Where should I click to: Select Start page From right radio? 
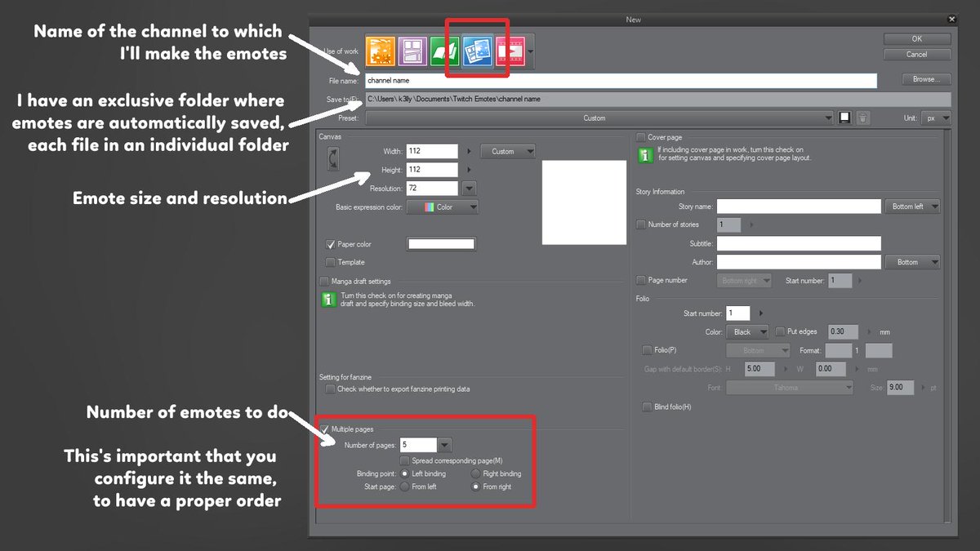point(476,487)
